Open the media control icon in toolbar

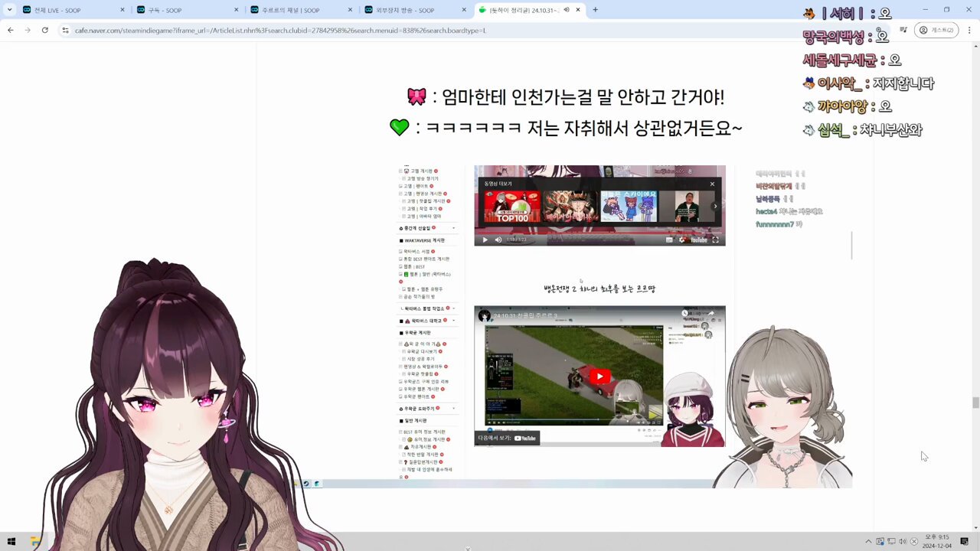click(x=903, y=30)
